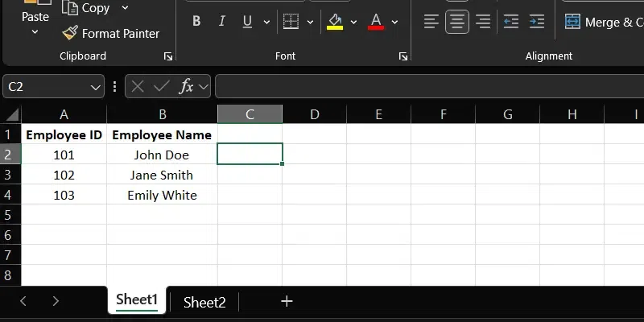The image size is (644, 322).
Task: Select column G header
Action: (x=508, y=114)
